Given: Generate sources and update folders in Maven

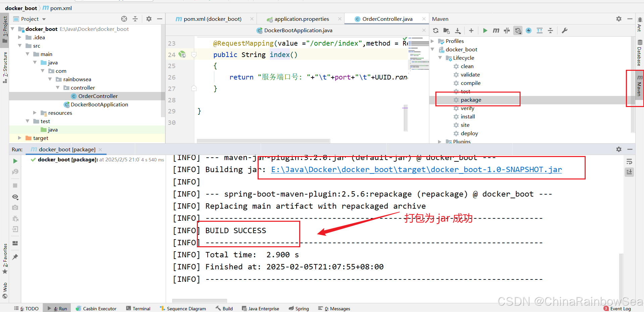Looking at the screenshot, I should click(x=446, y=31).
